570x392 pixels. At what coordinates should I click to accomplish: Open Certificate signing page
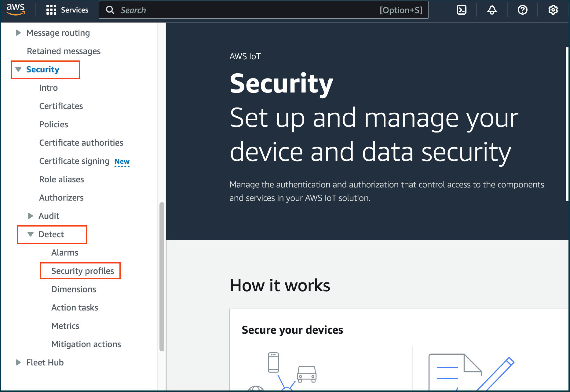(x=74, y=161)
